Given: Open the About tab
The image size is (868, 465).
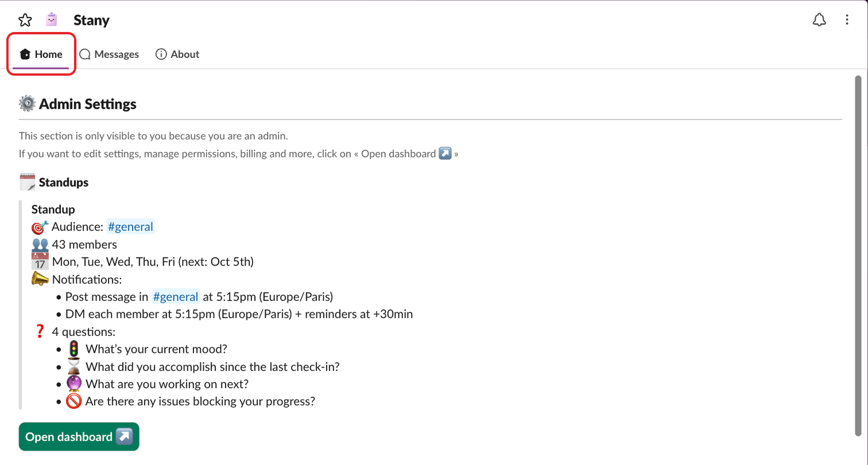Looking at the screenshot, I should pyautogui.click(x=177, y=54).
